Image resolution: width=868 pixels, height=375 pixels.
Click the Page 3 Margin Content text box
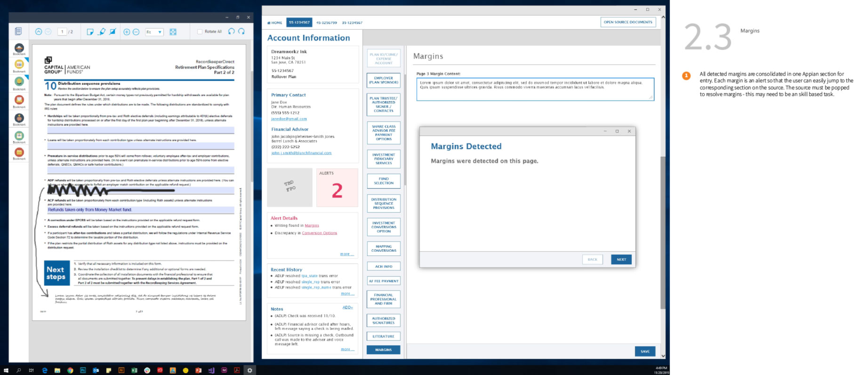coord(535,89)
